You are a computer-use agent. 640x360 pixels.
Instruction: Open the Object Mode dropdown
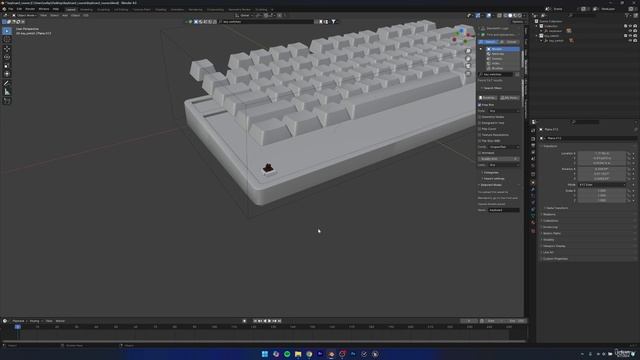(x=24, y=16)
